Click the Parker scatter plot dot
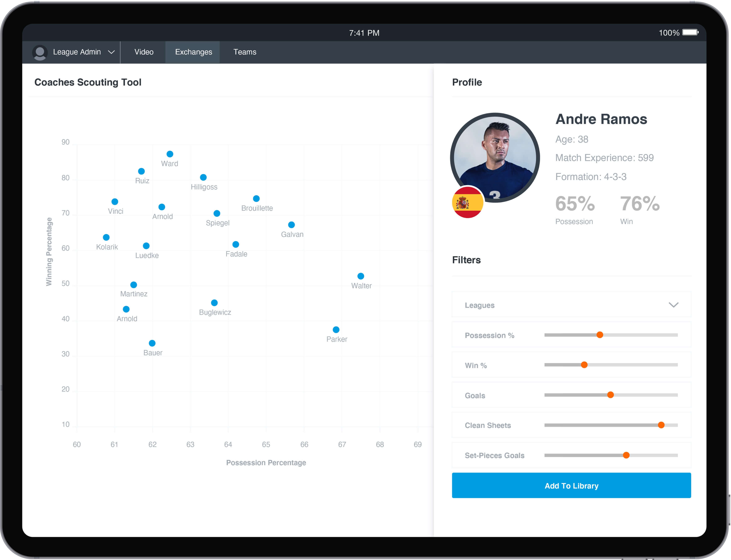Image resolution: width=731 pixels, height=560 pixels. (x=336, y=330)
